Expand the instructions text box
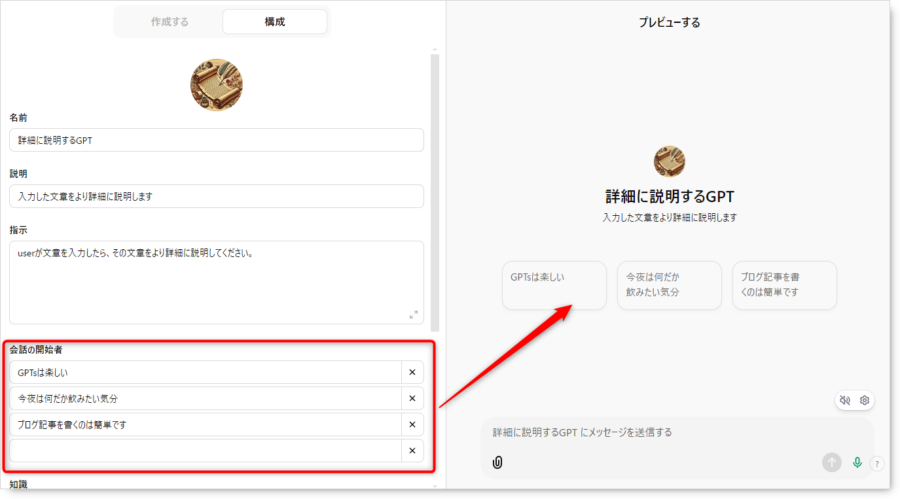Screen dimensions: 900x499 413,315
